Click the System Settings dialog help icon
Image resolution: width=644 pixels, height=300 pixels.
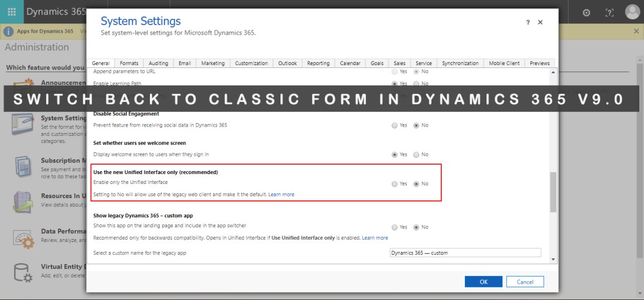point(527,22)
